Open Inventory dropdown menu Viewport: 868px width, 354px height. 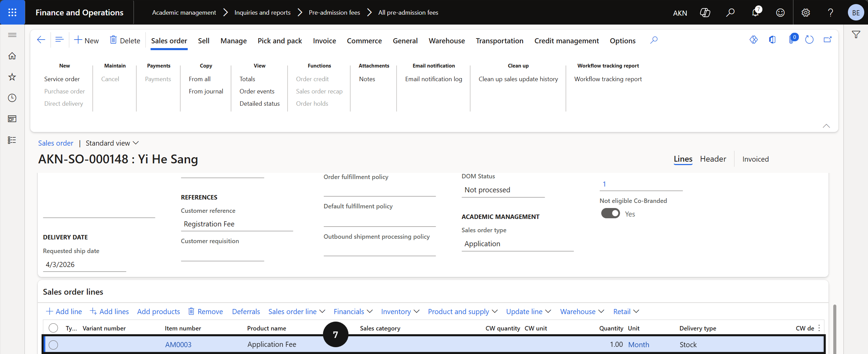click(400, 311)
